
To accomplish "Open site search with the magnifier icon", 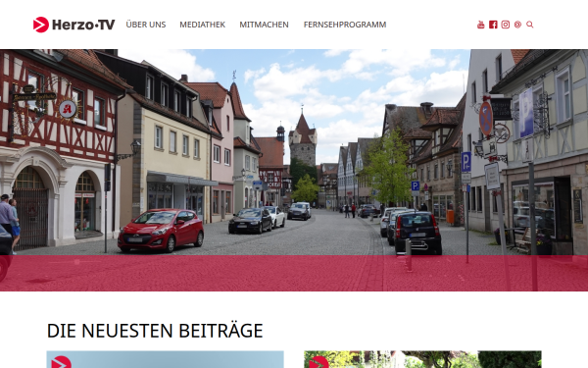I will [x=530, y=25].
